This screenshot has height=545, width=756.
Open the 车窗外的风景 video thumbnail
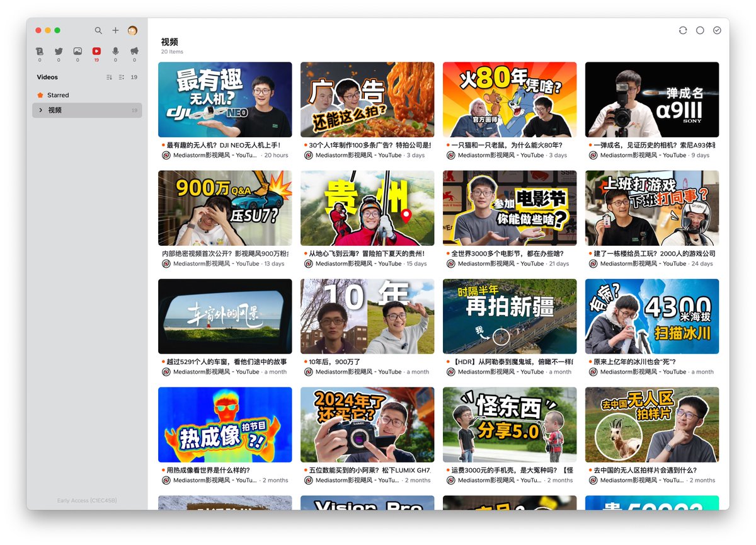coord(225,316)
